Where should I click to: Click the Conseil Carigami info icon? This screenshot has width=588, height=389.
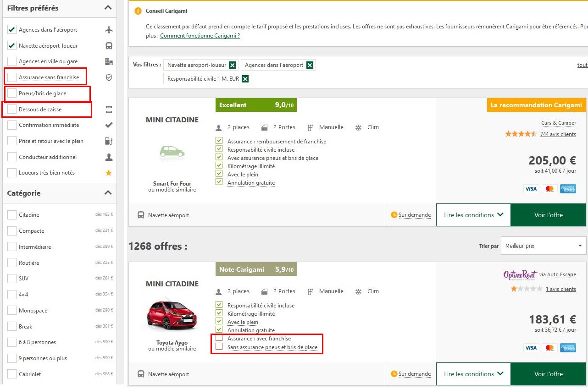(x=138, y=11)
